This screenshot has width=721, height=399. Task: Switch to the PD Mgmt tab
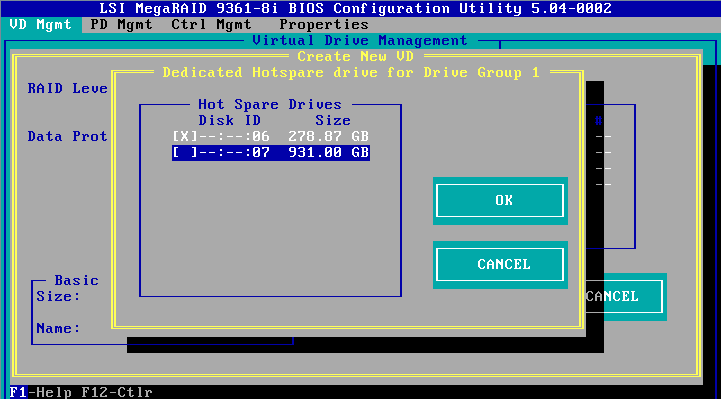click(121, 24)
